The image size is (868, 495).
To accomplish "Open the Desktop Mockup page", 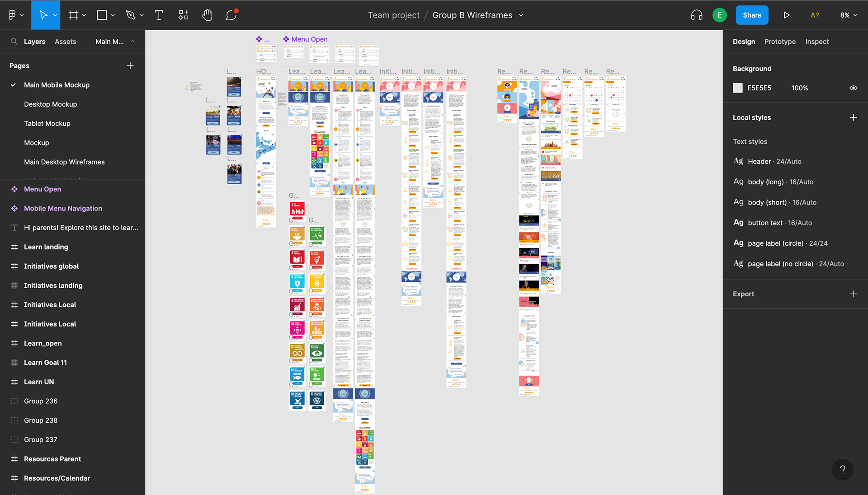I will click(x=50, y=104).
